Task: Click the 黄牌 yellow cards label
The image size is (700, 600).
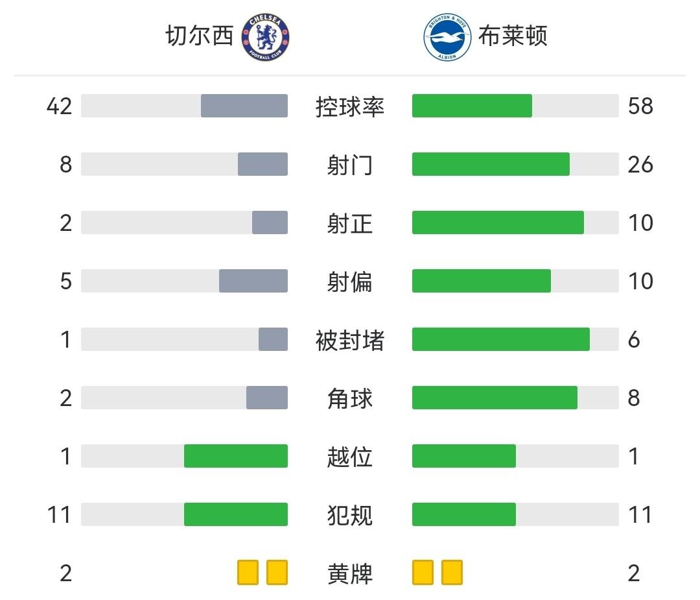Action: (350, 573)
